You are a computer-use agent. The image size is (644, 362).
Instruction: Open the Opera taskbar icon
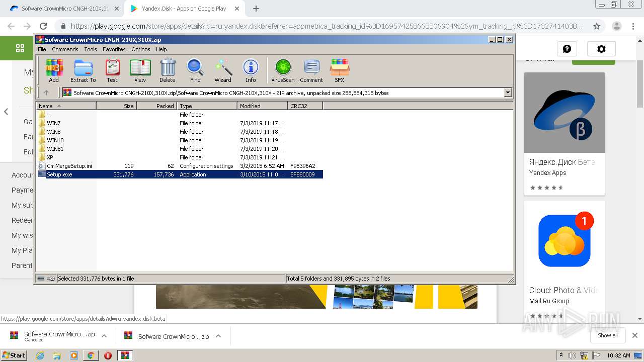pos(108,355)
